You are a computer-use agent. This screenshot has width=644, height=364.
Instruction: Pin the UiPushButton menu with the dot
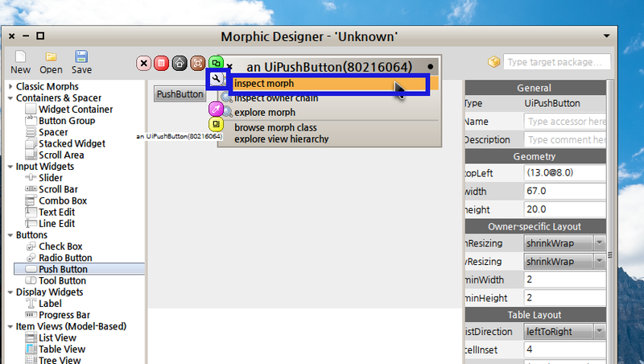tap(430, 67)
